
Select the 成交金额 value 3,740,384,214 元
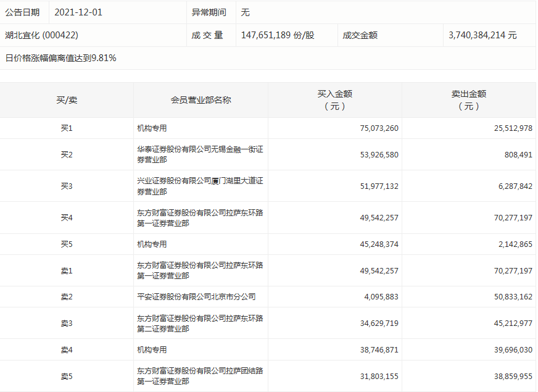coord(483,35)
